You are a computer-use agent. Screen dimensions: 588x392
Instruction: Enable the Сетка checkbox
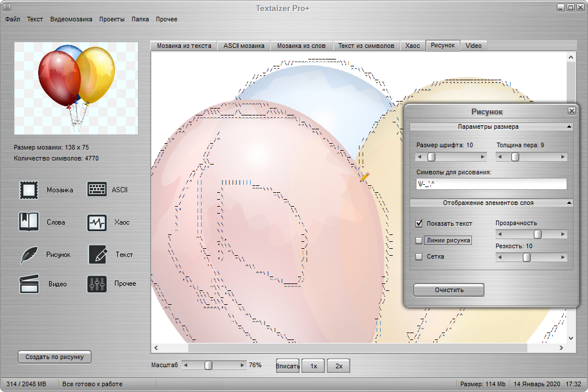click(419, 257)
